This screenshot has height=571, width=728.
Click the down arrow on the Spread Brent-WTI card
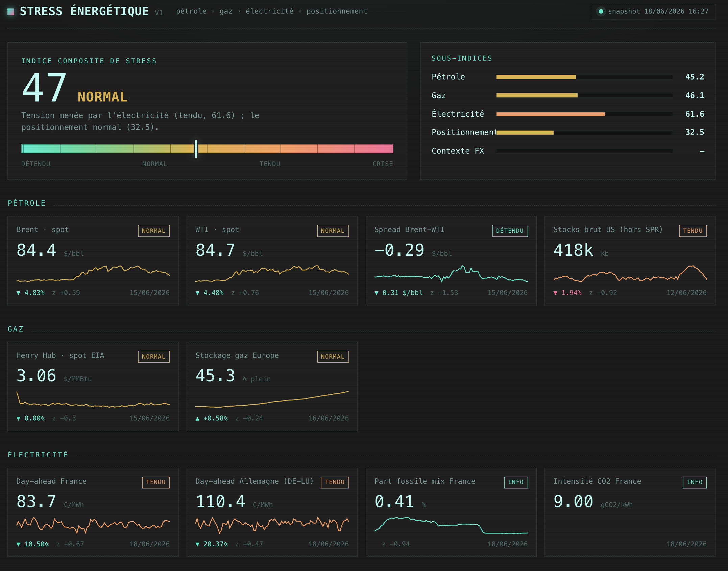[377, 293]
